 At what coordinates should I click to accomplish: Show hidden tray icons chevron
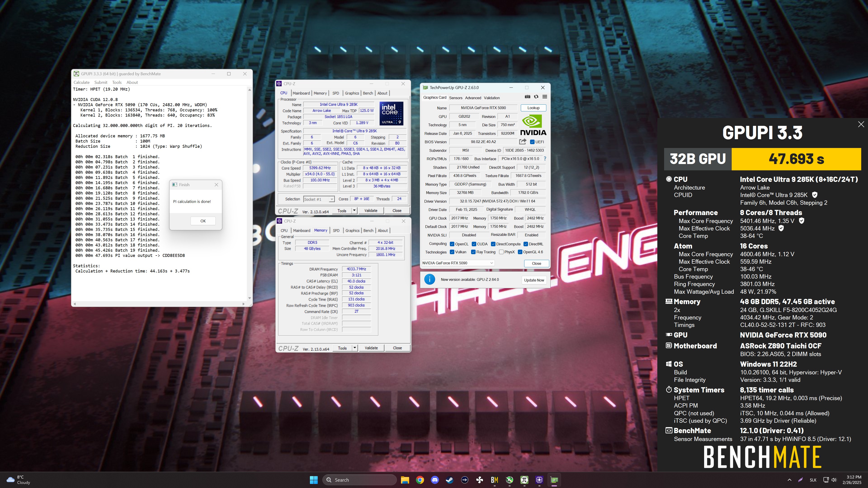point(789,480)
